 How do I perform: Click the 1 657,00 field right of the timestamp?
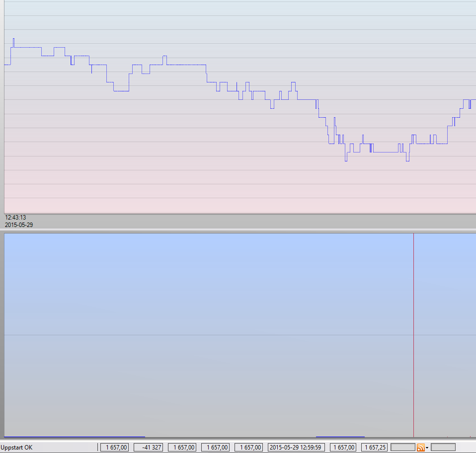coord(343,448)
